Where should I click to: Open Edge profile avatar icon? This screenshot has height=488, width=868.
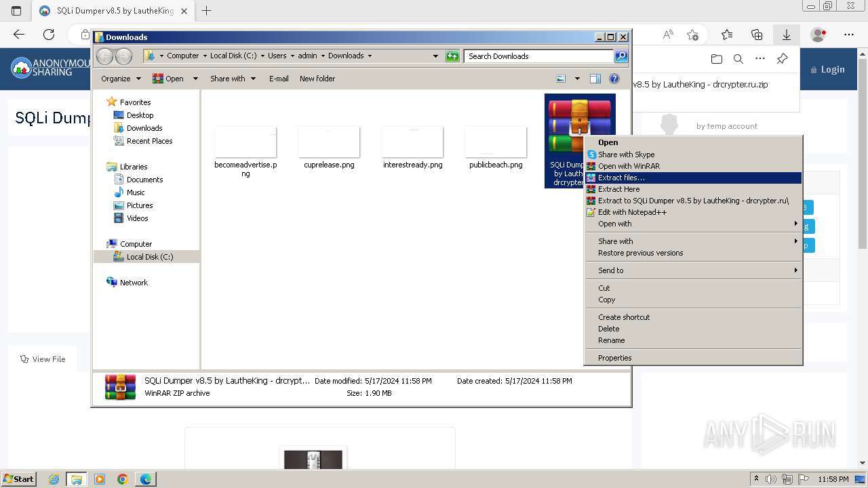point(818,35)
